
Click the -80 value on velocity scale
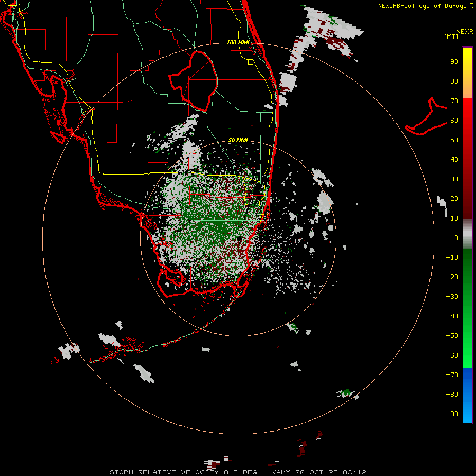pyautogui.click(x=452, y=395)
